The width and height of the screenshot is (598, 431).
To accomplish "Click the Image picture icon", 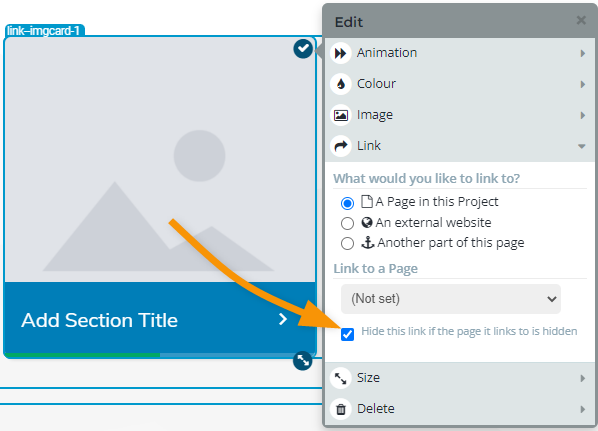I will pyautogui.click(x=341, y=115).
